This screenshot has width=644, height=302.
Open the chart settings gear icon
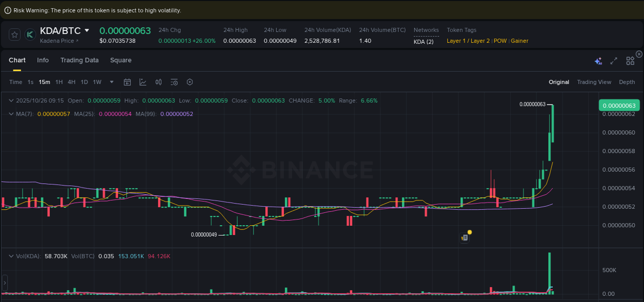click(189, 82)
